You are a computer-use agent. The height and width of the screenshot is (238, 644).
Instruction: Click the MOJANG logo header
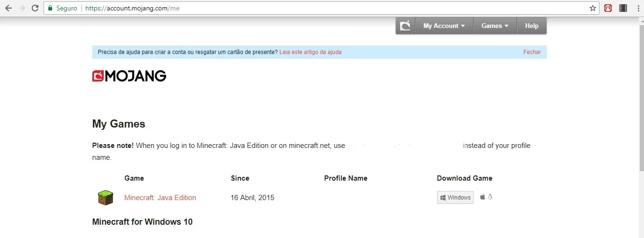(129, 76)
